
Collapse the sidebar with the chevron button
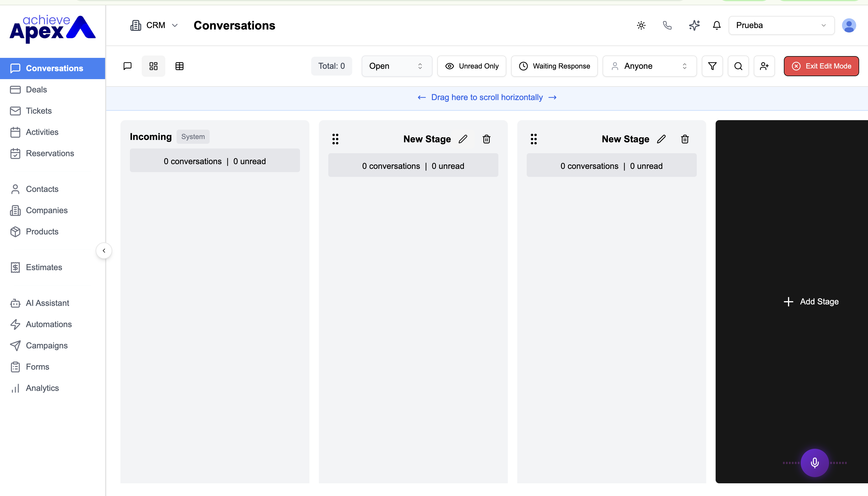pos(104,251)
